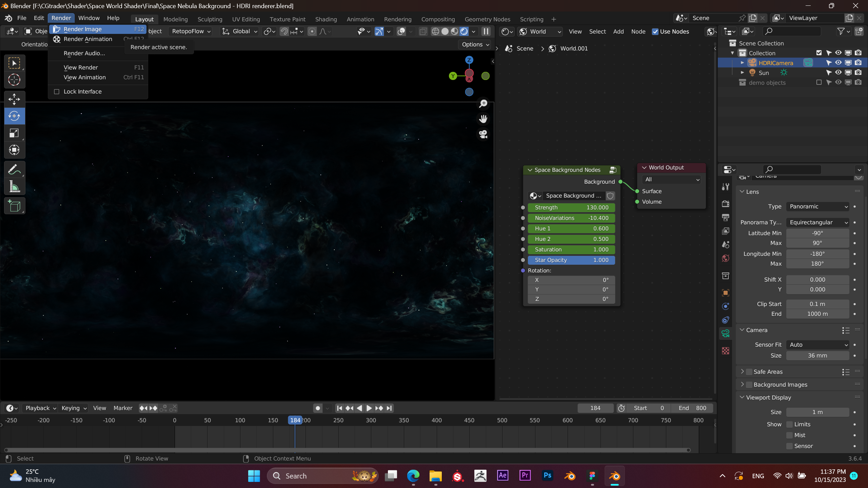Select the Rotate tool in viewport toolbar
This screenshot has height=488, width=868.
(14, 116)
